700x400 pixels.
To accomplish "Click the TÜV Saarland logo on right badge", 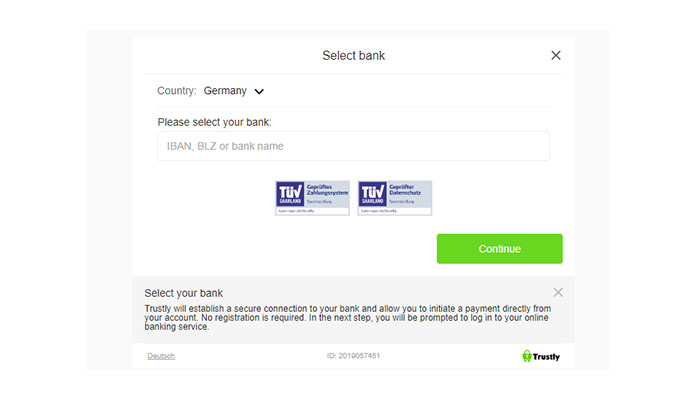I will pos(373,194).
